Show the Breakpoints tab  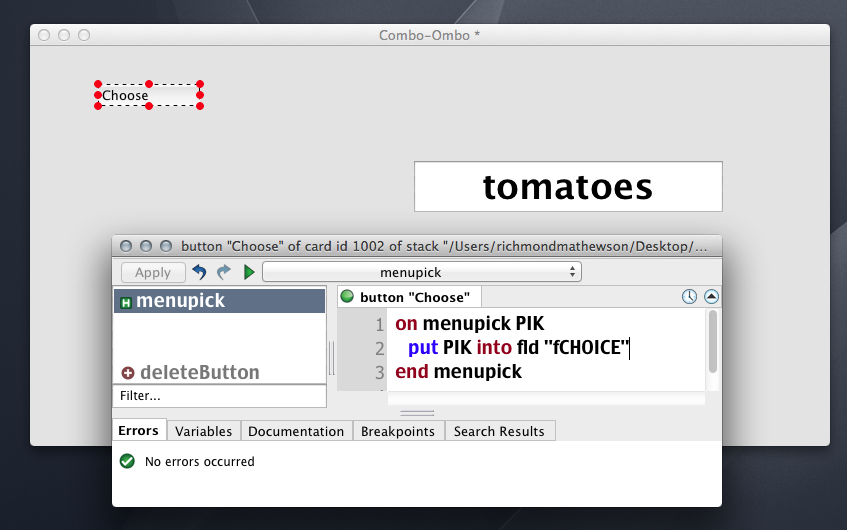click(397, 431)
